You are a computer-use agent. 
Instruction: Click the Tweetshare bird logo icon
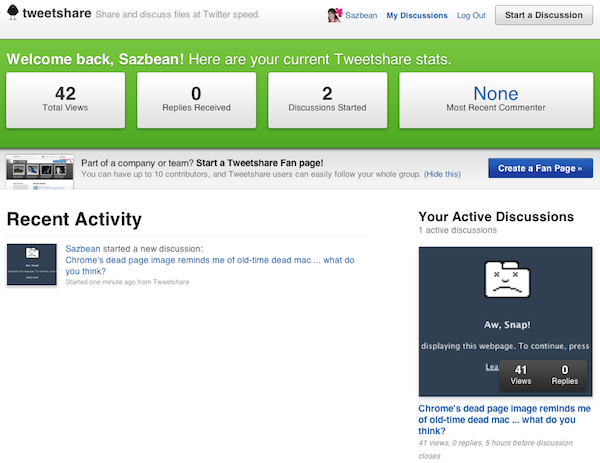coord(11,14)
